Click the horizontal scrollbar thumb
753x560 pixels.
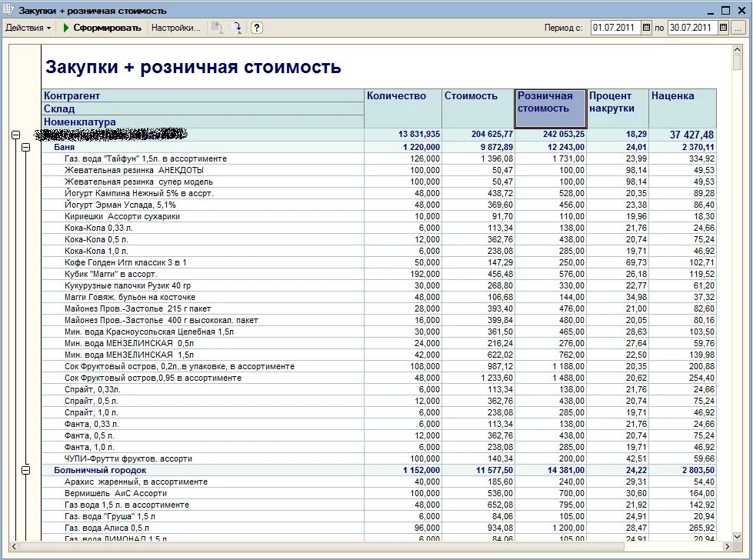coord(322,546)
